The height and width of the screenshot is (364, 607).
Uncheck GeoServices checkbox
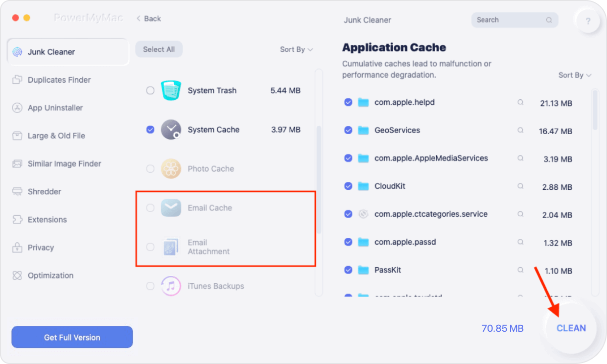348,130
